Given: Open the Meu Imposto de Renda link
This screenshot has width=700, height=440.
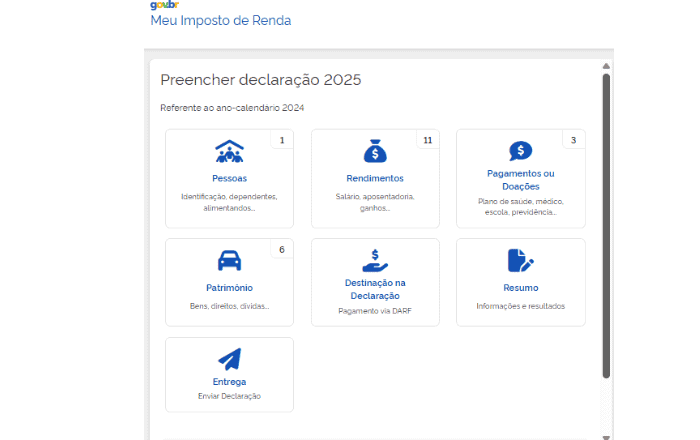Looking at the screenshot, I should pyautogui.click(x=221, y=21).
